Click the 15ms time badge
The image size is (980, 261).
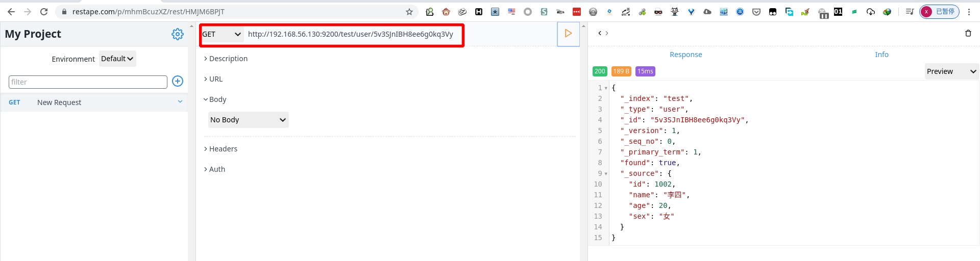pyautogui.click(x=645, y=71)
